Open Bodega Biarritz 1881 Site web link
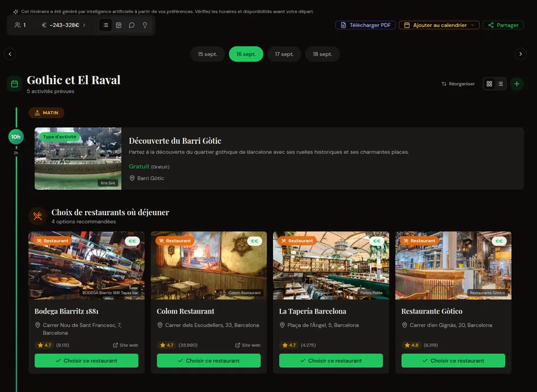 click(126, 345)
